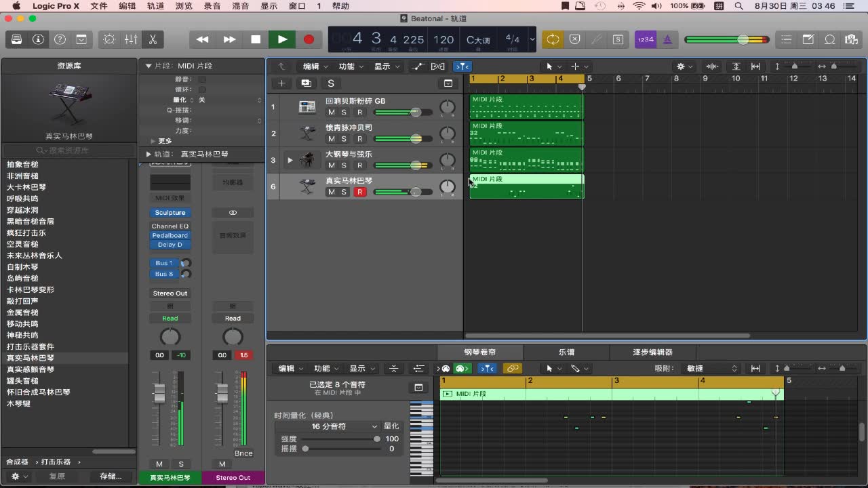Viewport: 868px width, 488px height.
Task: Fast forward the playhead
Action: point(229,39)
